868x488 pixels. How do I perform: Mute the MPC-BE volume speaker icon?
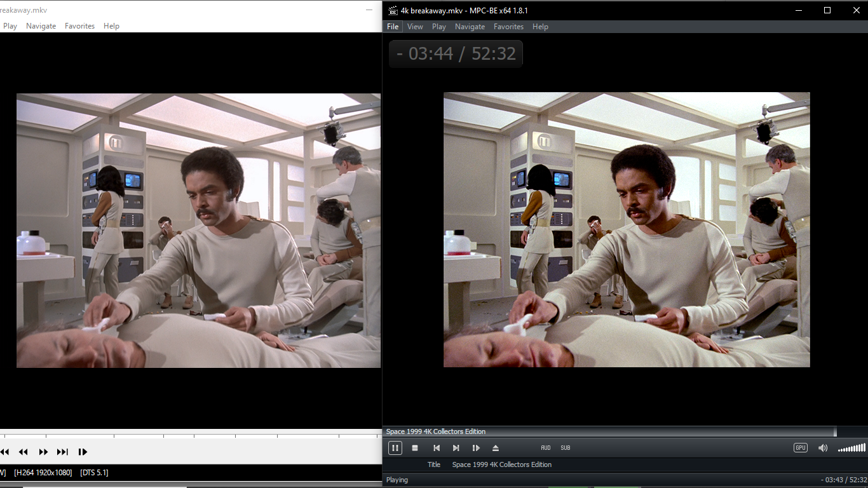[x=823, y=448]
